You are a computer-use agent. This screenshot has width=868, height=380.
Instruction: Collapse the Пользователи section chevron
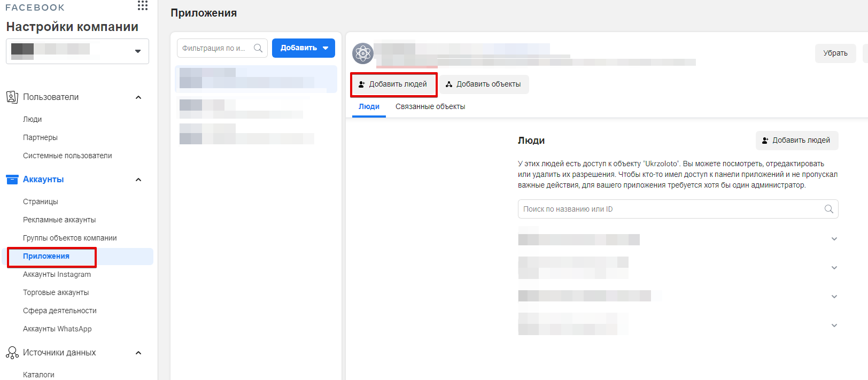tap(138, 97)
